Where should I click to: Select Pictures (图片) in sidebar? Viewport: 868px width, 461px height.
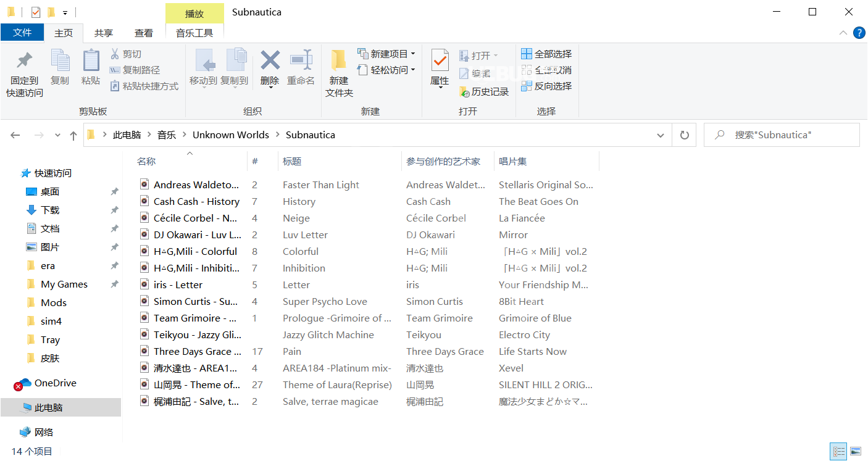click(x=50, y=247)
